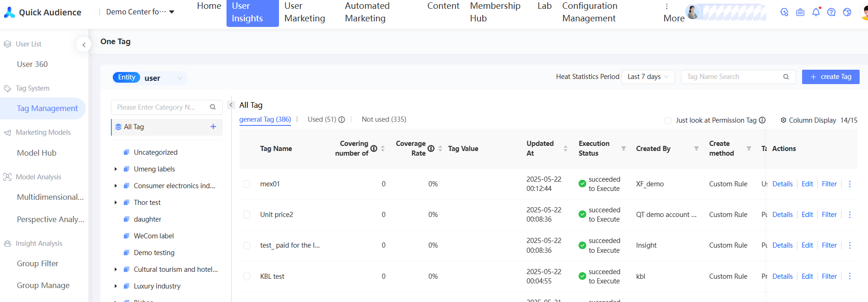Open the Entity user dropdown

click(x=162, y=78)
